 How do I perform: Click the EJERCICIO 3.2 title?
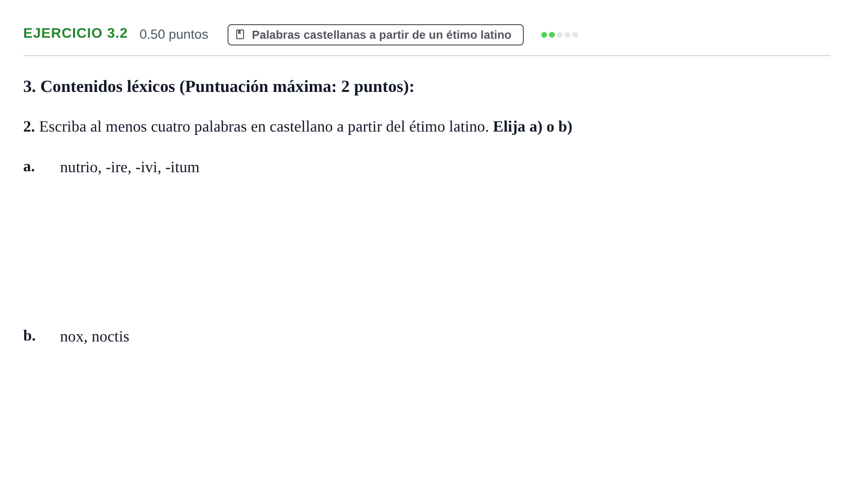76,33
